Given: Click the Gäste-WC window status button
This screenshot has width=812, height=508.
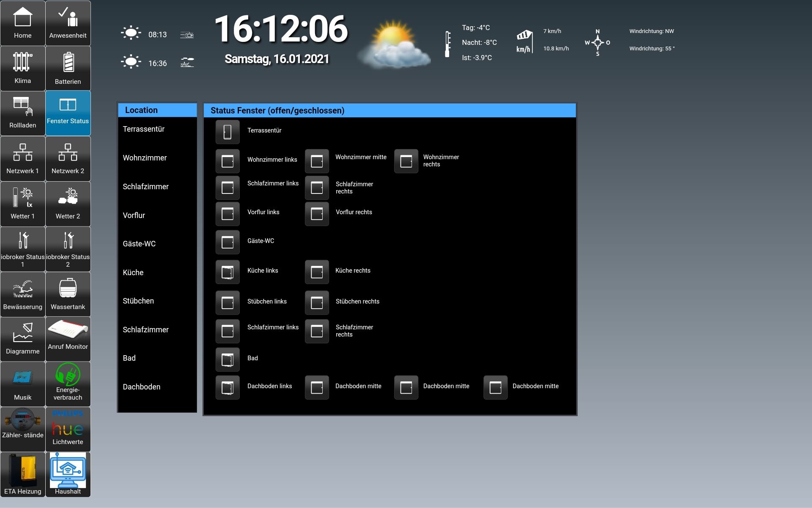Looking at the screenshot, I should [228, 242].
